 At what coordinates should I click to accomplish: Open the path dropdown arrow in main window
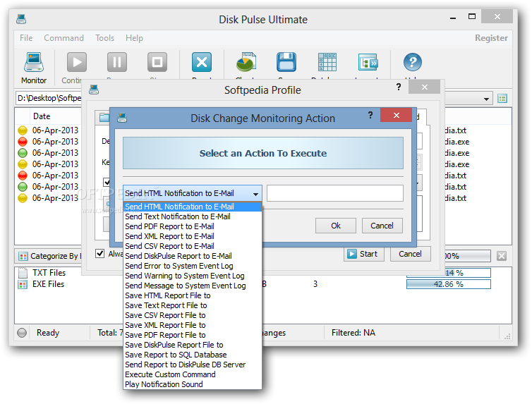[x=486, y=99]
